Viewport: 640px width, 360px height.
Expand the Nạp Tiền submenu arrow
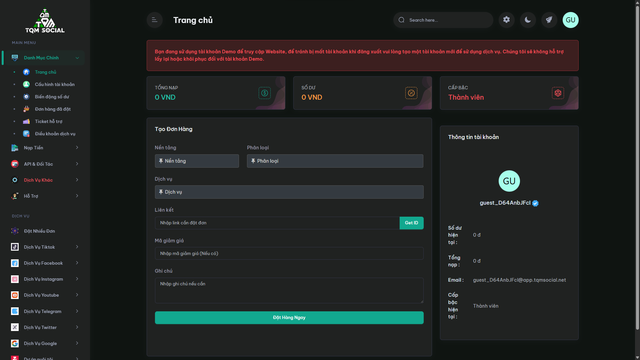click(x=77, y=147)
